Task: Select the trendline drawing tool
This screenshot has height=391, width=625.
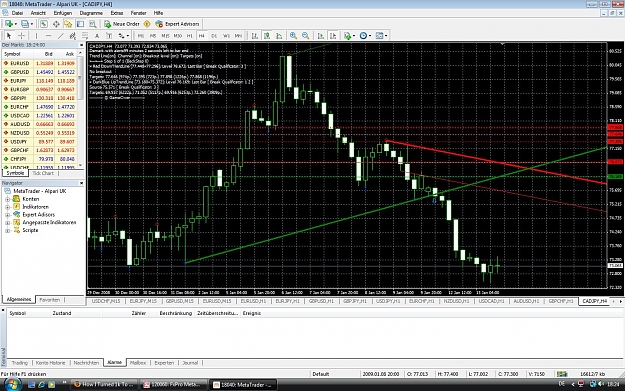Action: click(x=61, y=36)
